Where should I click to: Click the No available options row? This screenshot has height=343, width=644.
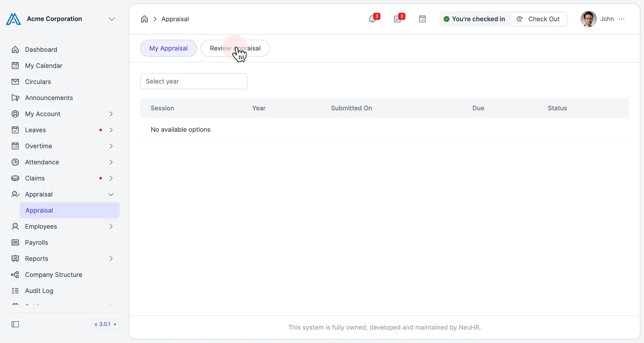click(x=385, y=130)
